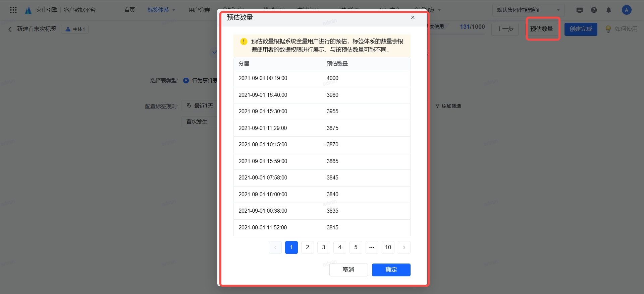Open the user avatar menu
Screen dimensions: 644x294
click(x=627, y=10)
